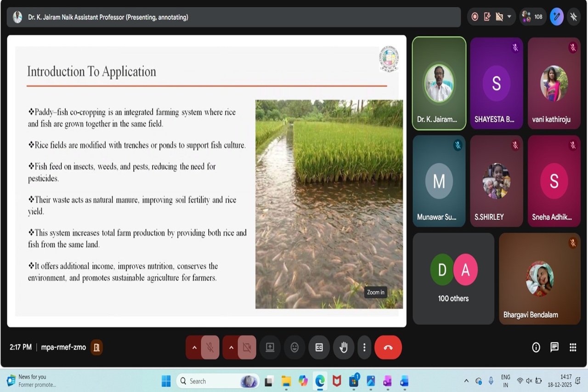Viewport: 588px width, 392px height.
Task: Open the 108 participants list
Action: click(x=533, y=17)
